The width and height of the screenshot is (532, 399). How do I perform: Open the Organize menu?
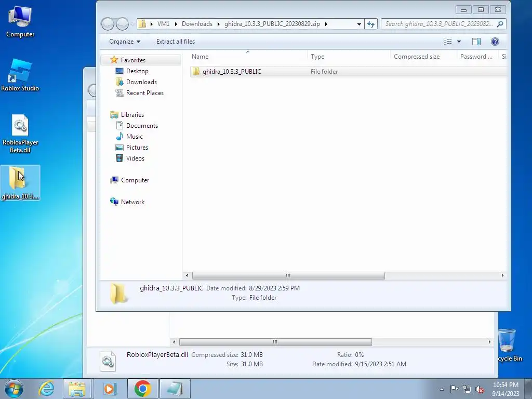(125, 42)
